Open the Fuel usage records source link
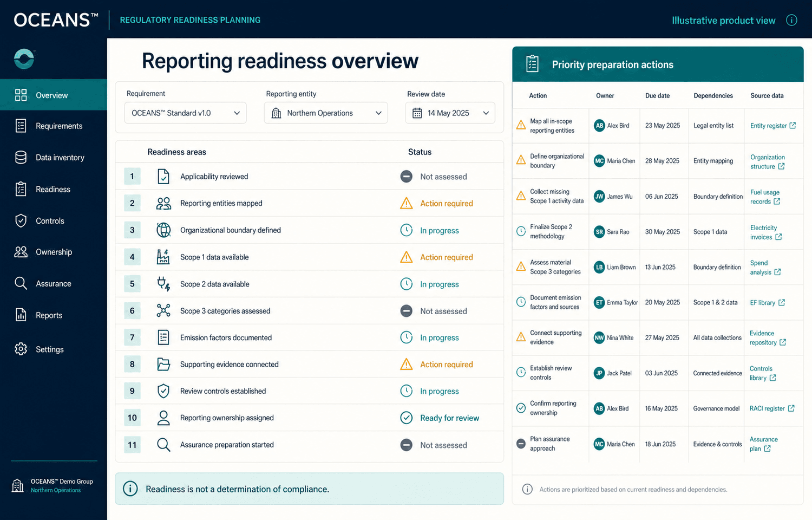812x520 pixels. coord(765,197)
